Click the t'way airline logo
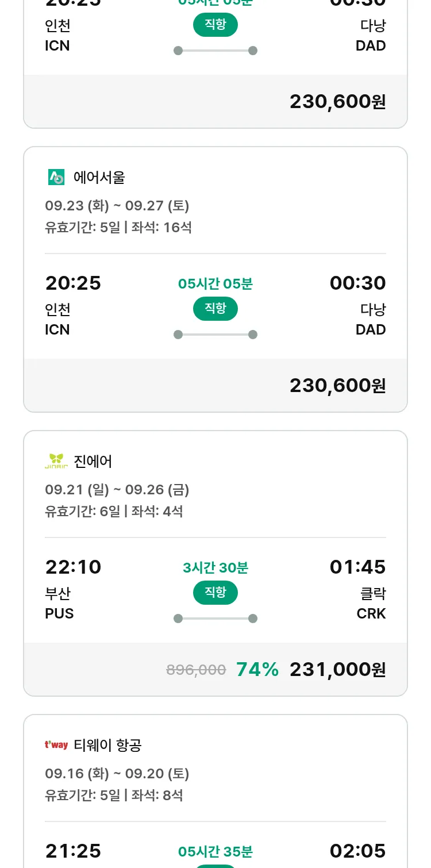Image resolution: width=431 pixels, height=868 pixels. [x=56, y=745]
